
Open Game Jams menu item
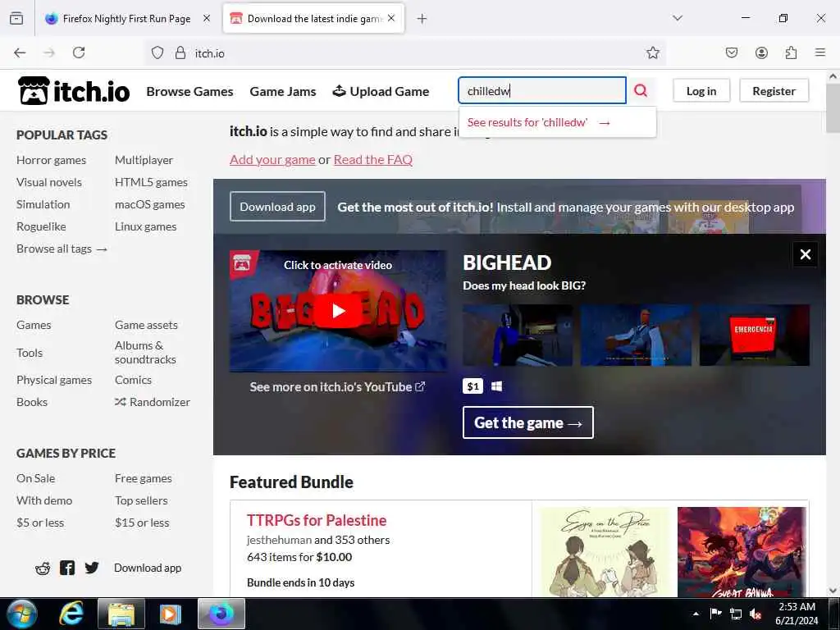(x=283, y=92)
